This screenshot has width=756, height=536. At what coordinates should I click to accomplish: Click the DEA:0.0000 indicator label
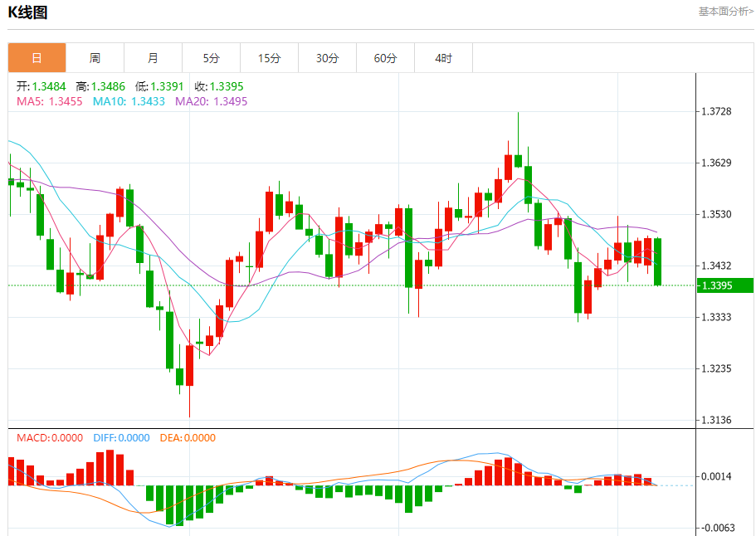(188, 437)
